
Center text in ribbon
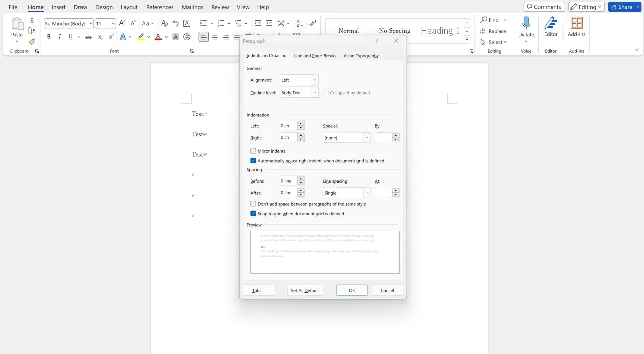215,37
